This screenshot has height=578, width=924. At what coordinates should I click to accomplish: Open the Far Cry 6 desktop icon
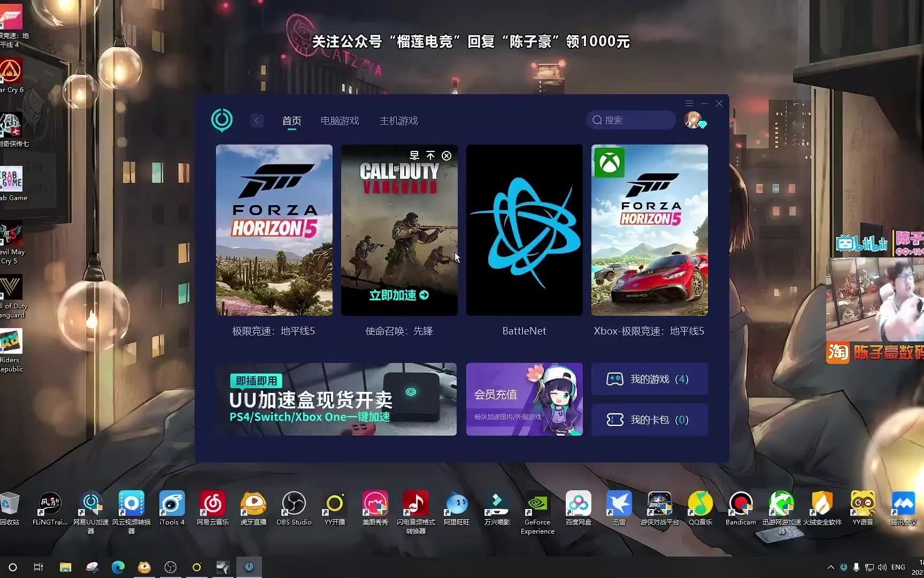(x=11, y=76)
